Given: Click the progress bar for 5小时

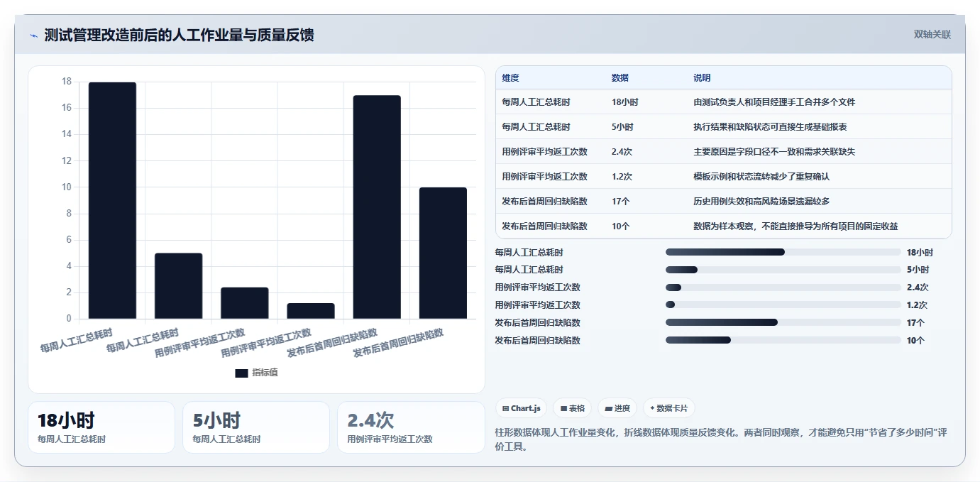Looking at the screenshot, I should pos(783,270).
